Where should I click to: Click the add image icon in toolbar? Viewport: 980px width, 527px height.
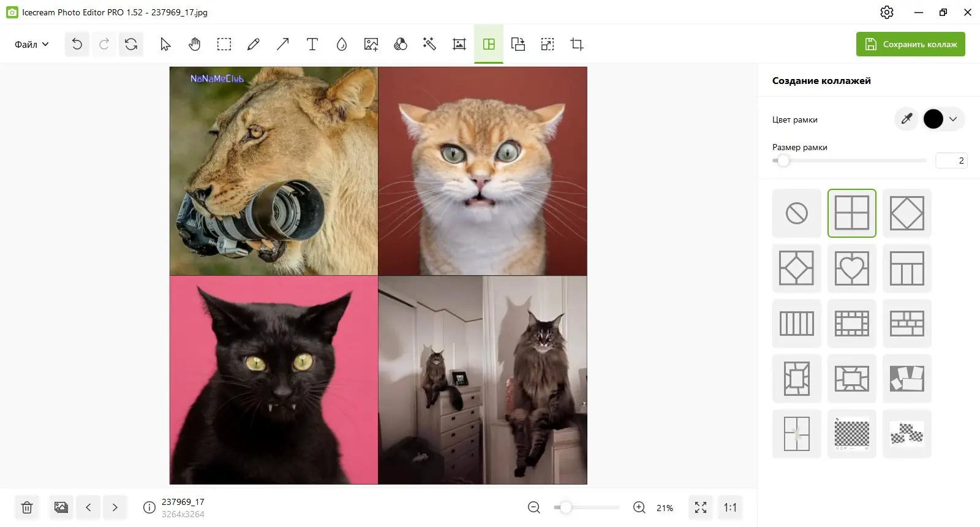[x=371, y=44]
